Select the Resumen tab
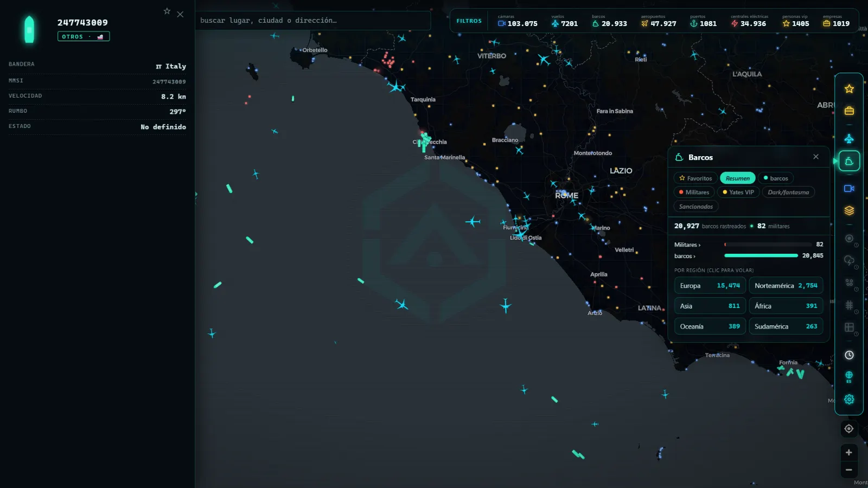 click(738, 178)
